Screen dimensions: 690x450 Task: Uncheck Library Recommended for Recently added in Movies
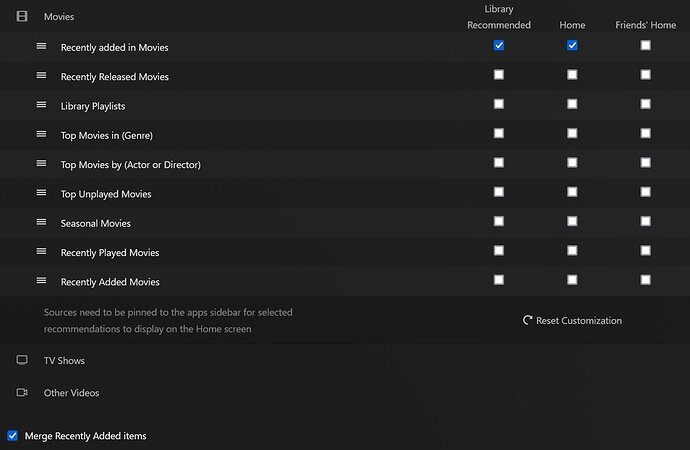499,45
